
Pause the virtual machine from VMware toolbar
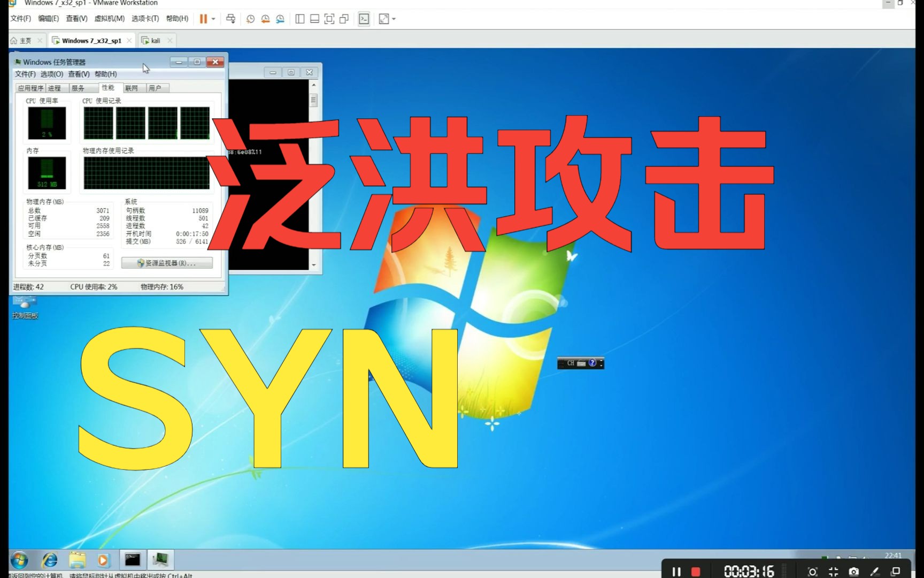pos(203,19)
